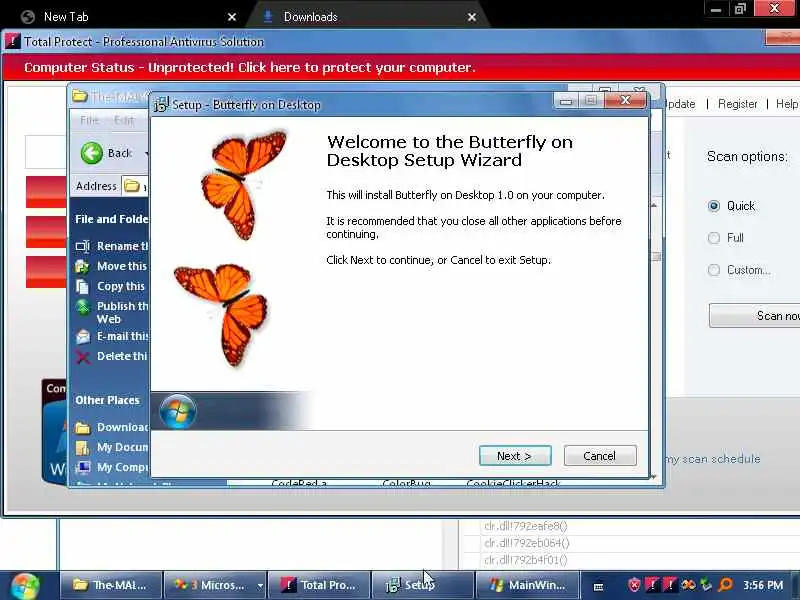Expand the Micros... taskbar group arrow

[x=260, y=586]
